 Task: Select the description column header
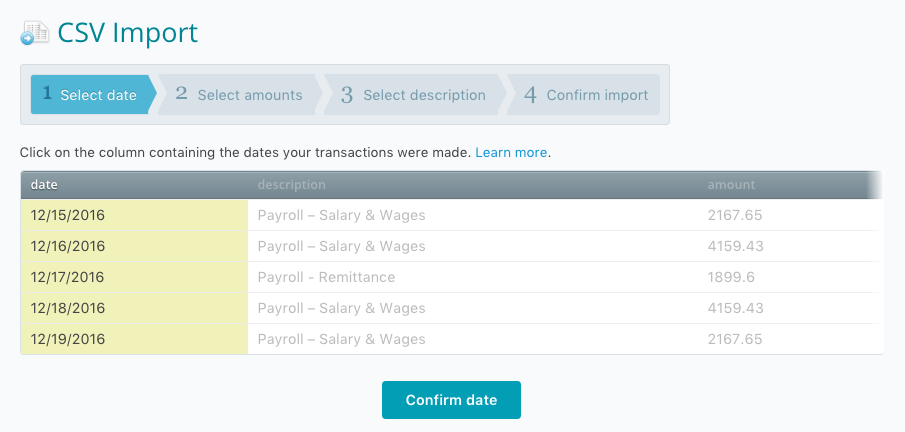coord(291,185)
